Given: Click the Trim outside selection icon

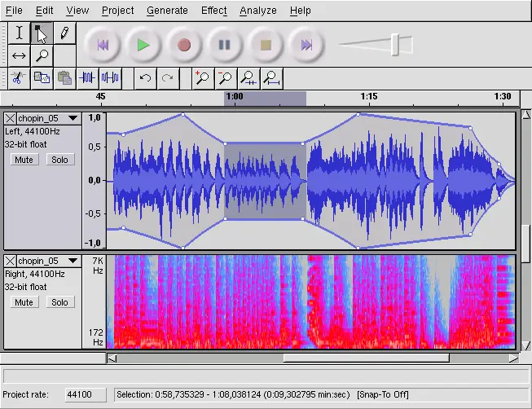Looking at the screenshot, I should (87, 78).
